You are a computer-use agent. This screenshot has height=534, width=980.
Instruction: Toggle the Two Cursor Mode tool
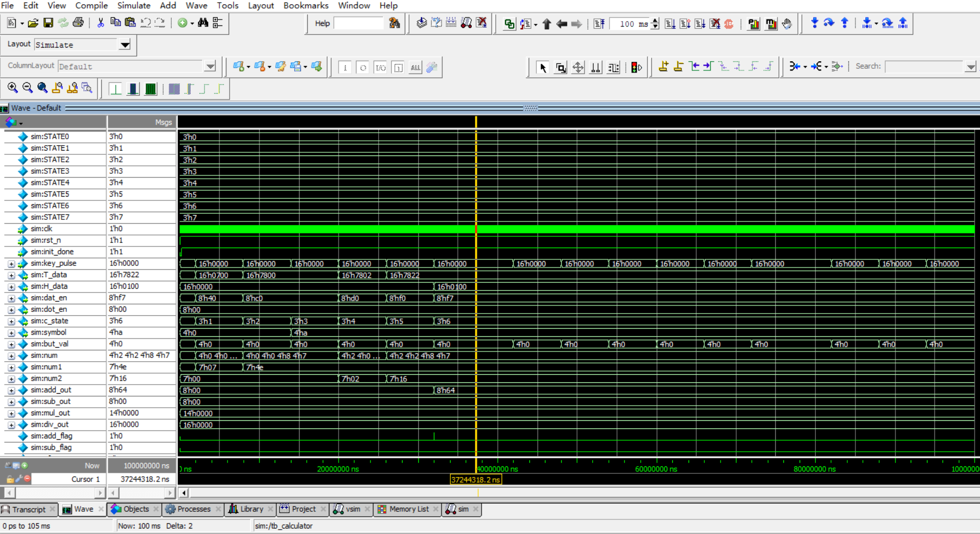point(595,68)
